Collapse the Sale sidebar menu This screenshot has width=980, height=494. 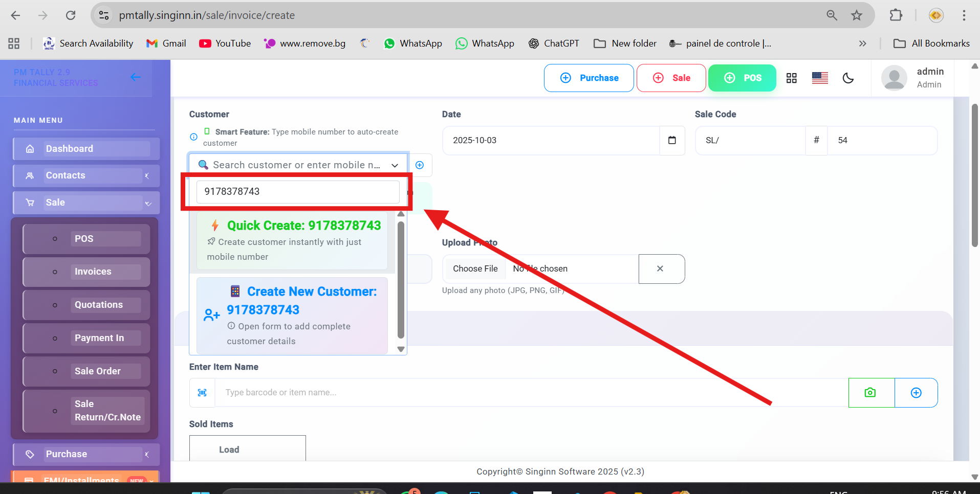pos(86,203)
